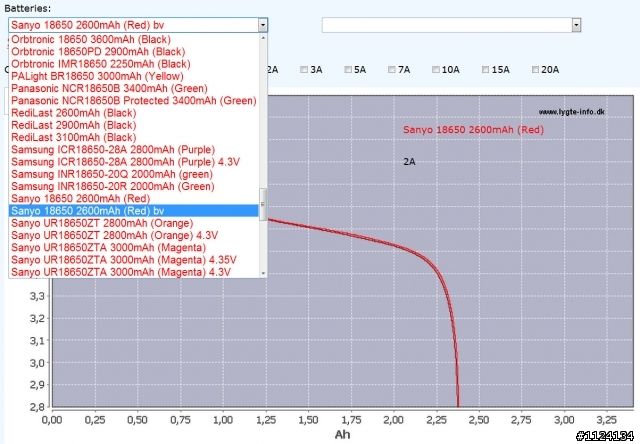Enable the 3A current checkbox
The image size is (640, 444).
(304, 69)
